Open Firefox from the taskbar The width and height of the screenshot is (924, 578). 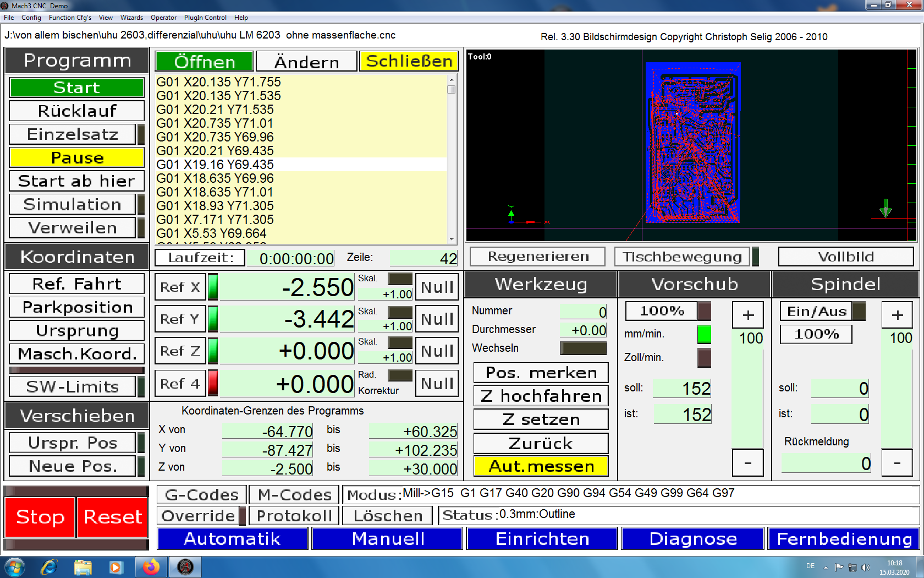tap(151, 566)
